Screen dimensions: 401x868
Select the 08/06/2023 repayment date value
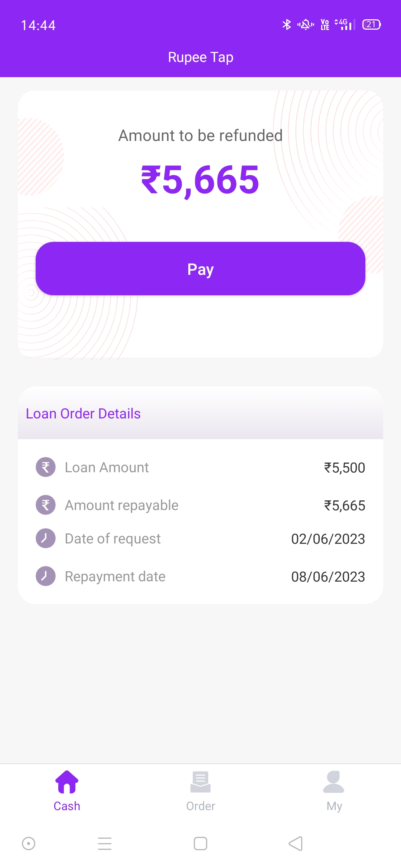328,577
